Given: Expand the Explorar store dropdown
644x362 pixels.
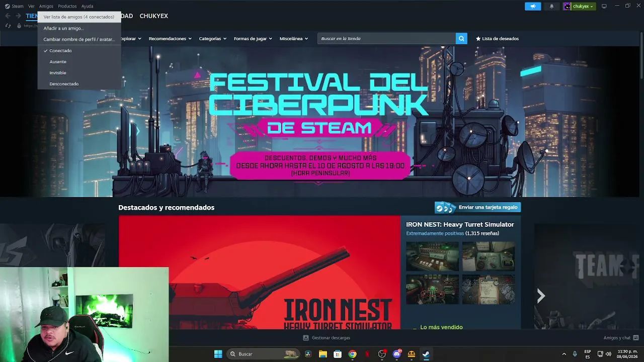Looking at the screenshot, I should (x=131, y=39).
